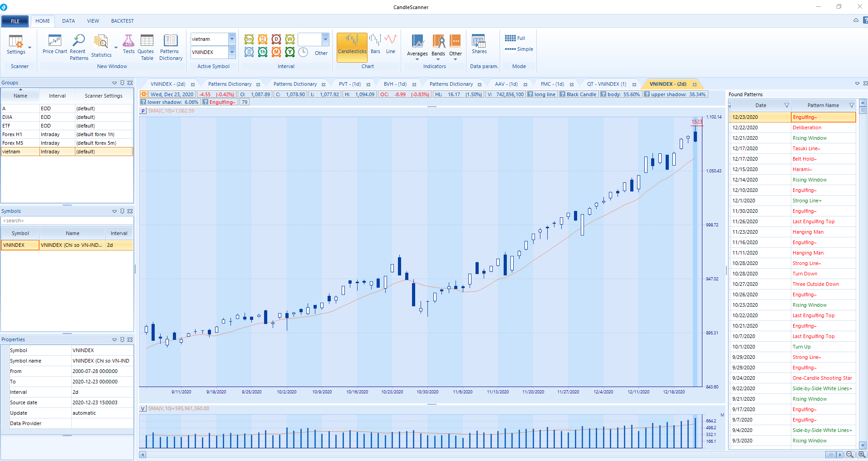
Task: Switch chart type to Bars
Action: click(x=375, y=44)
